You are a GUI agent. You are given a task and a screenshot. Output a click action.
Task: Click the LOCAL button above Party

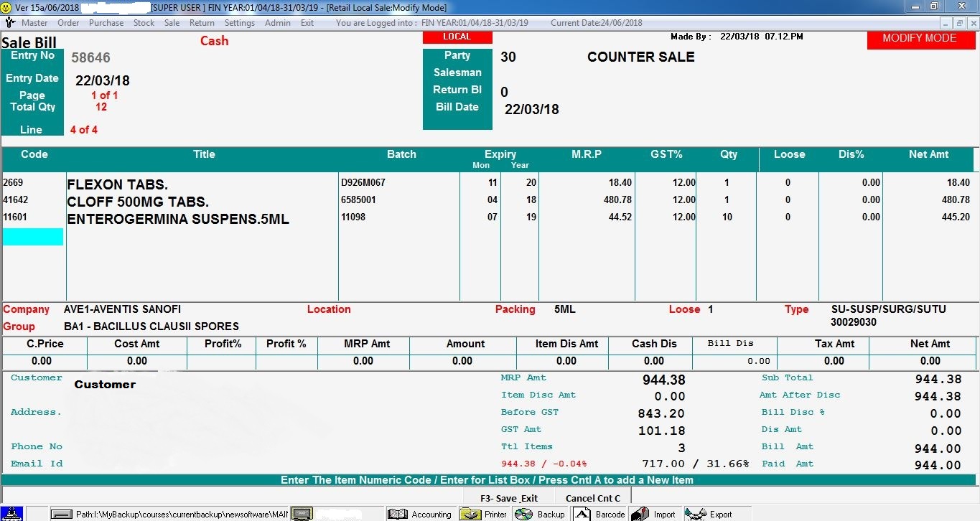[457, 36]
